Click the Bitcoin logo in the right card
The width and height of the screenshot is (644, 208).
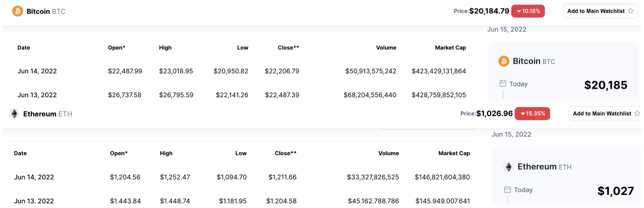click(x=504, y=61)
